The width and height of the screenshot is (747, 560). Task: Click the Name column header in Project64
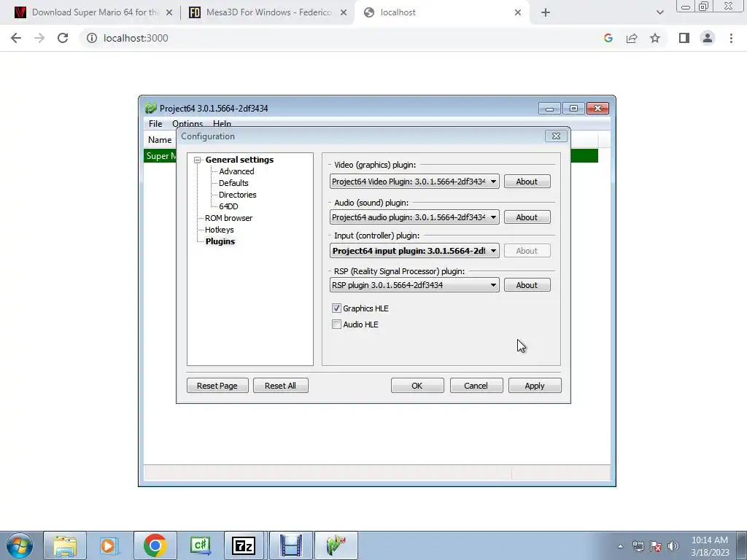click(160, 139)
